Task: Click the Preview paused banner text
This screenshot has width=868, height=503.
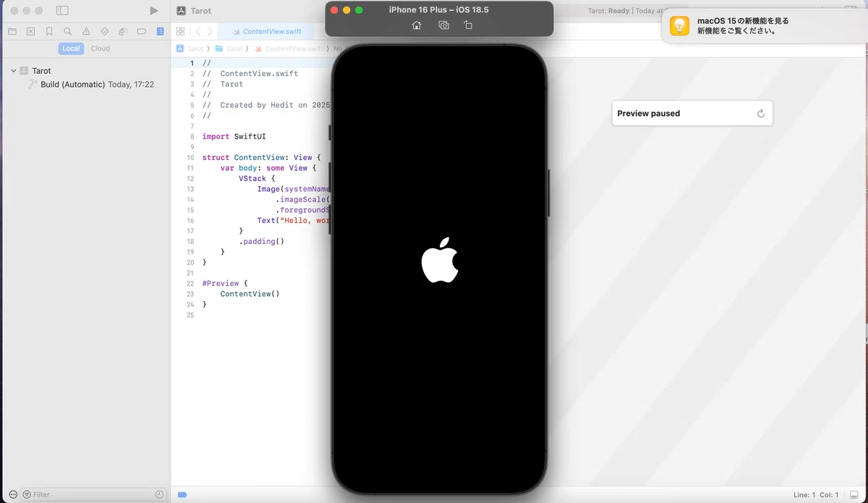Action: click(648, 114)
